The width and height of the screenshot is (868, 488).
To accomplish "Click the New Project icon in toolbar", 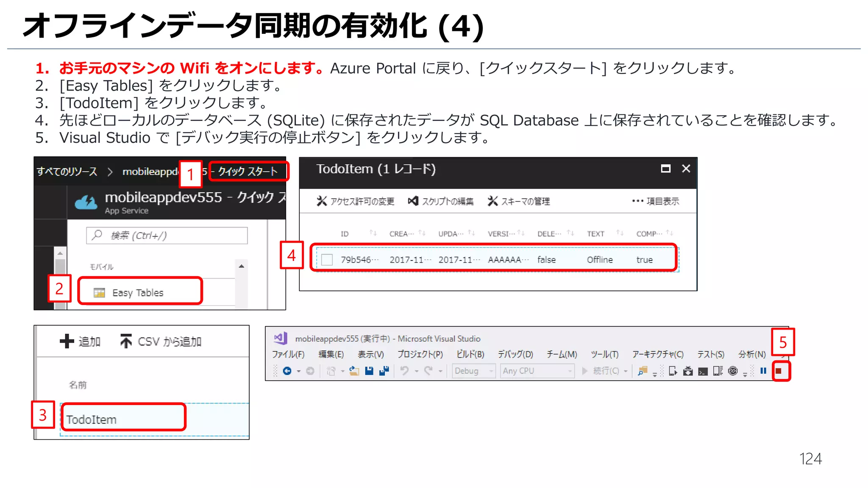I will point(331,371).
